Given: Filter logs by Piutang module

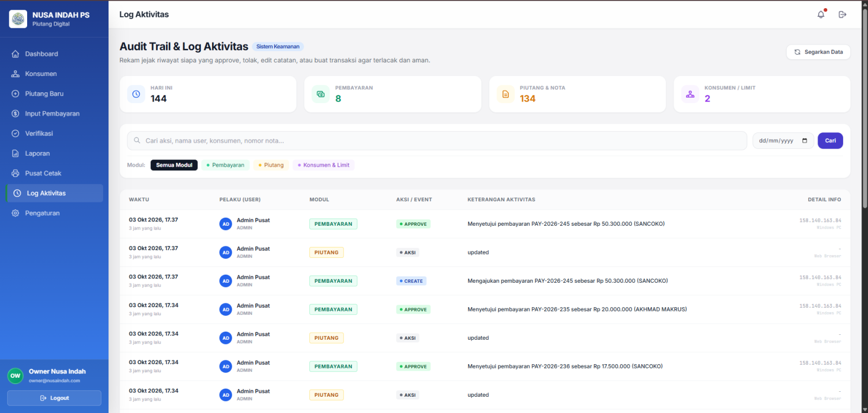Looking at the screenshot, I should [x=271, y=165].
